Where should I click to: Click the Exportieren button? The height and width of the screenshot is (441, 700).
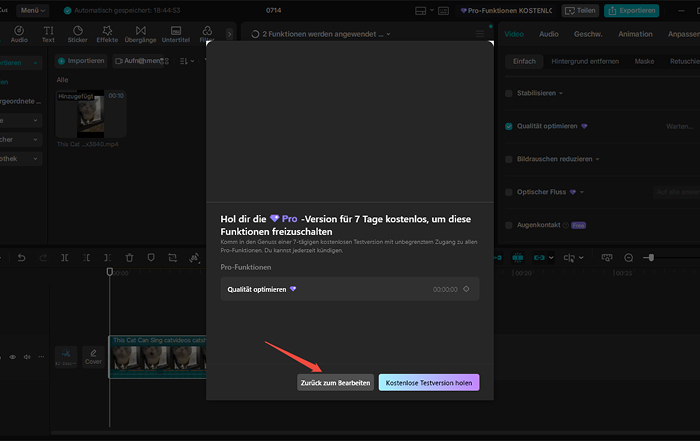tap(631, 10)
